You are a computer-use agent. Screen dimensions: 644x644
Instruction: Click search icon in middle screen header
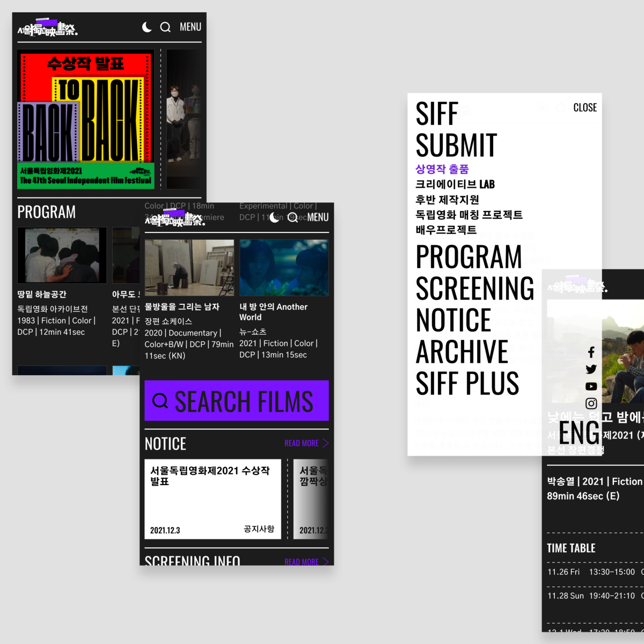292,217
